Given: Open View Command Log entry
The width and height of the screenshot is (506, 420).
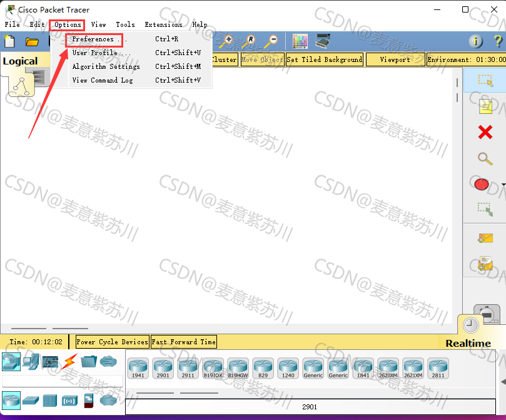Looking at the screenshot, I should click(131, 80).
